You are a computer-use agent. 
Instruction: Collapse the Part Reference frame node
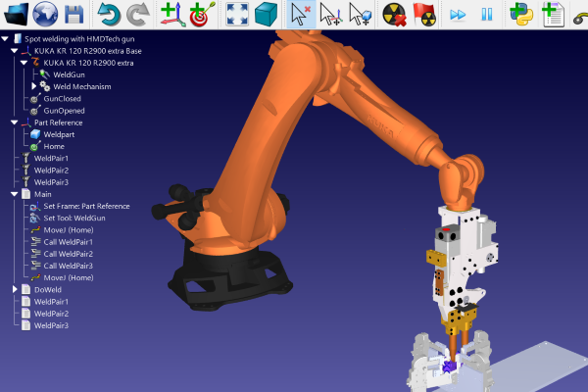click(x=14, y=122)
